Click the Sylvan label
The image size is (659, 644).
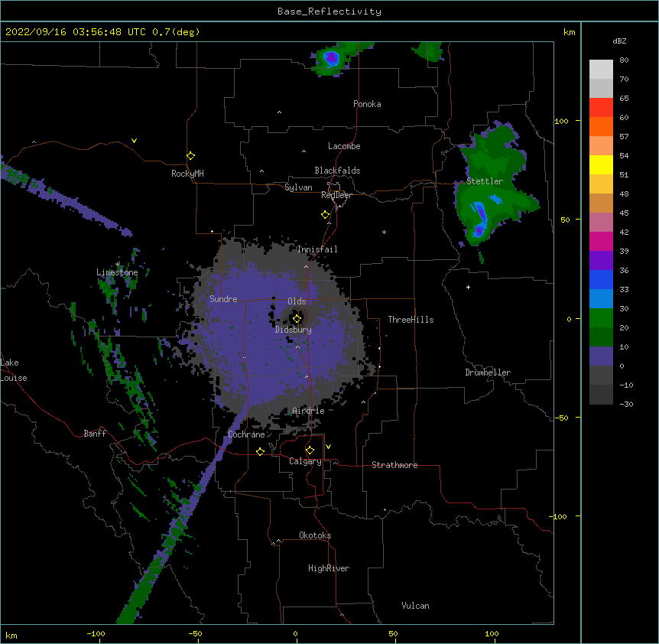click(298, 187)
